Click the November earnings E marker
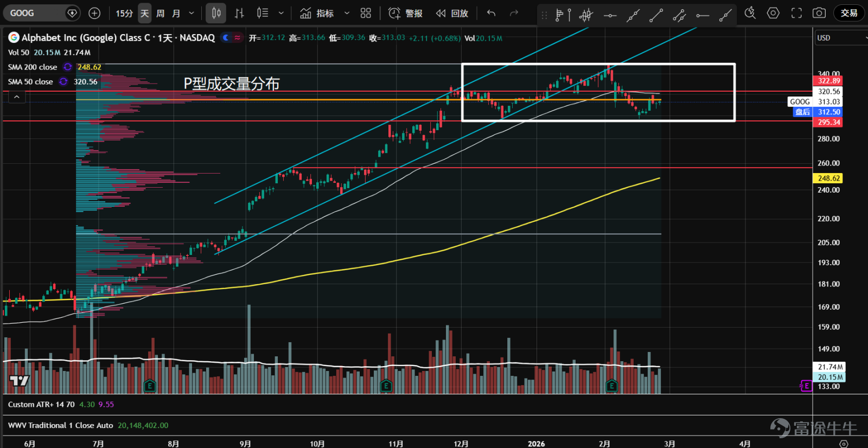This screenshot has height=448, width=868. tap(386, 386)
